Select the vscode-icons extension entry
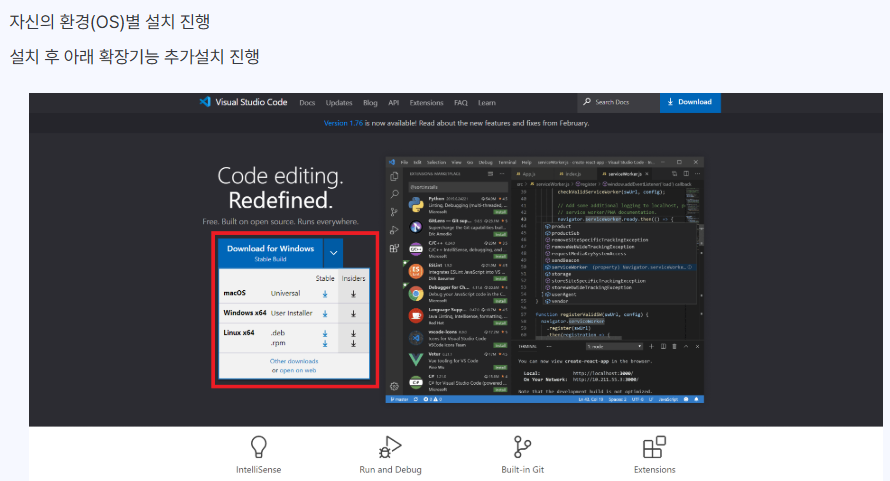The image size is (890, 481). click(457, 338)
